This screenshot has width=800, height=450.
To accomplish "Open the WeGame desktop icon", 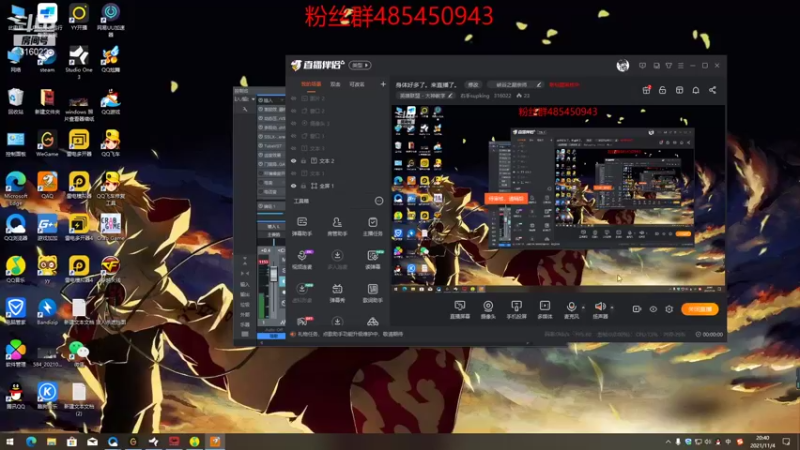I will [47, 143].
